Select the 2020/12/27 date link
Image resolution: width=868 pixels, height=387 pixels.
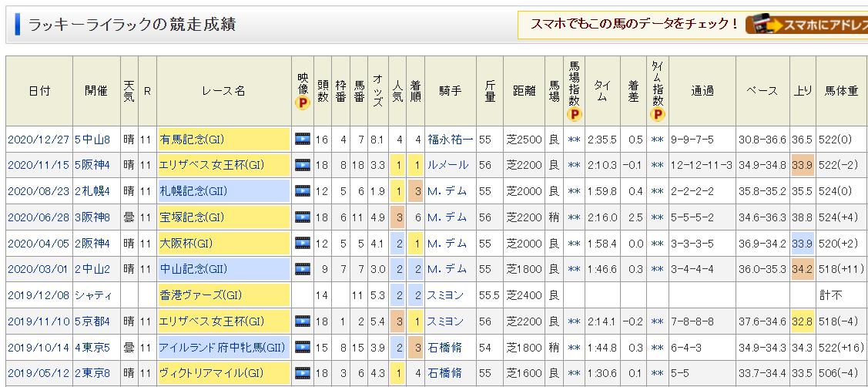39,140
